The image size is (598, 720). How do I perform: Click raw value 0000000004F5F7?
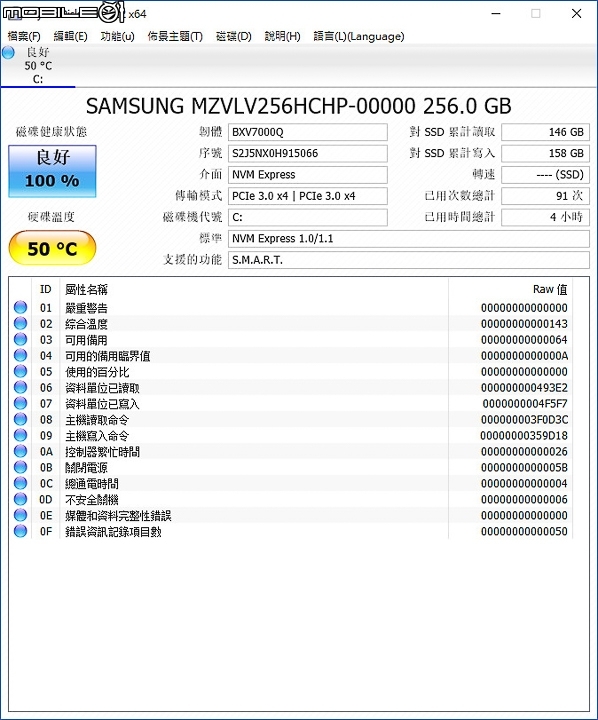tap(525, 404)
